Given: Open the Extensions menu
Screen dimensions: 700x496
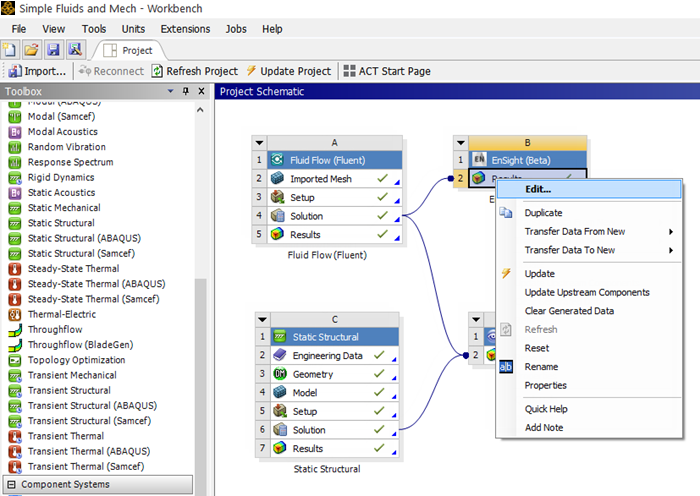Looking at the screenshot, I should 185,29.
